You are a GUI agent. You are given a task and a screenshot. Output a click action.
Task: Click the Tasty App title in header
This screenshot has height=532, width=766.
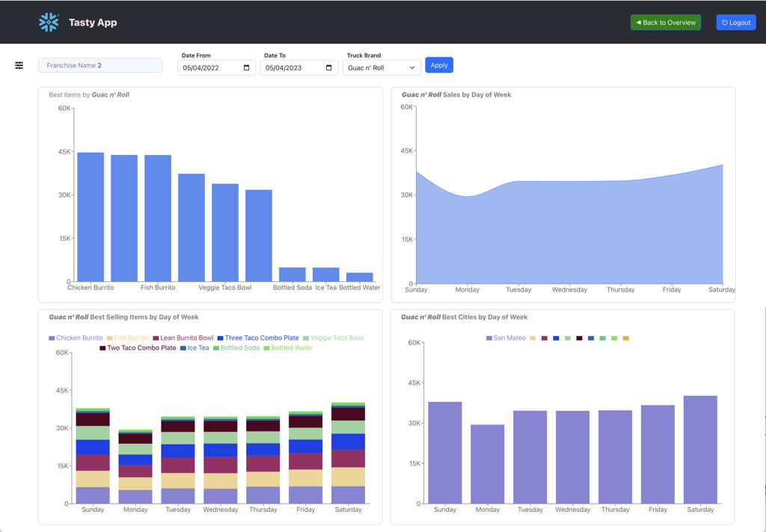(93, 22)
